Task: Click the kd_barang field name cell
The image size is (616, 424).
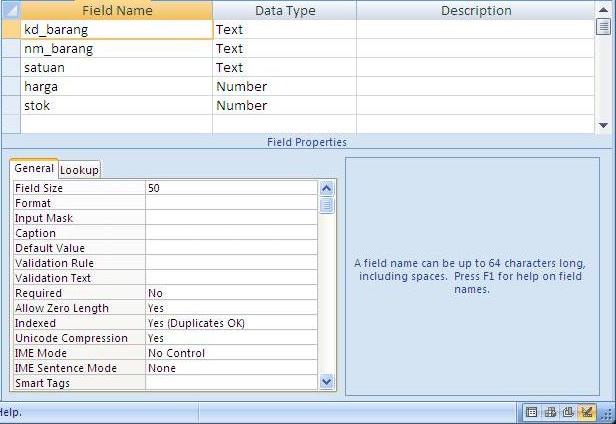Action: click(x=117, y=29)
